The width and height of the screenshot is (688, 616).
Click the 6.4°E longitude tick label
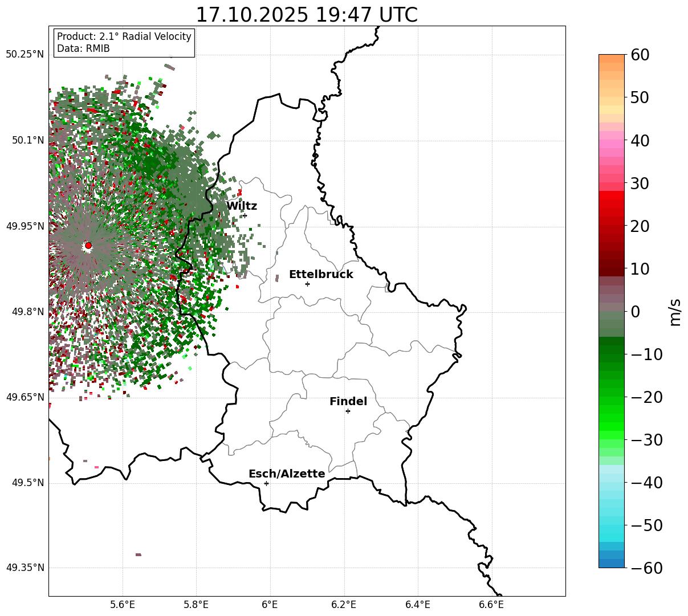(418, 605)
